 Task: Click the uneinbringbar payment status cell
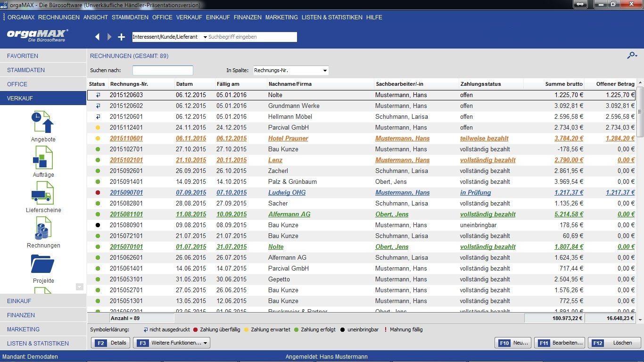pyautogui.click(x=478, y=225)
